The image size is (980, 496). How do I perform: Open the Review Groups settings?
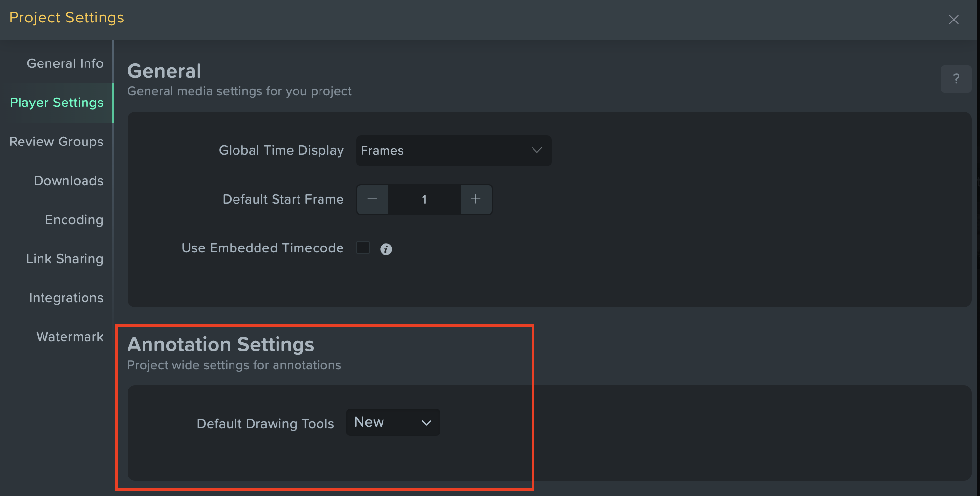click(56, 142)
